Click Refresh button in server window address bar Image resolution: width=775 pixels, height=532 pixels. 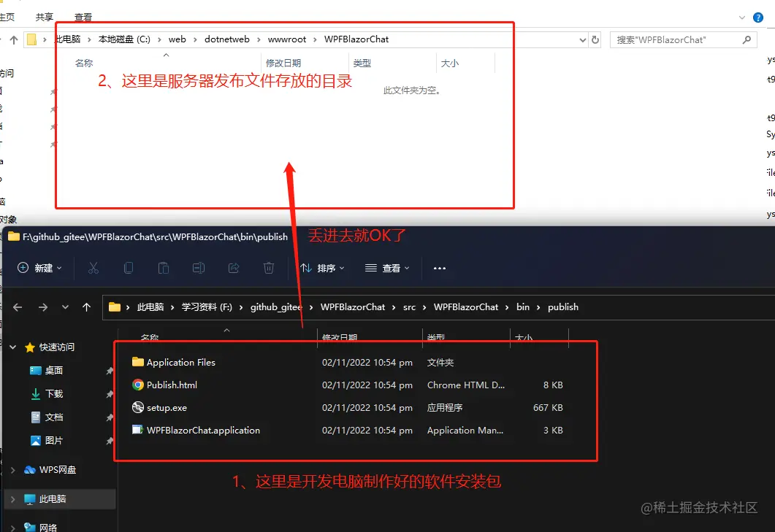click(x=595, y=39)
